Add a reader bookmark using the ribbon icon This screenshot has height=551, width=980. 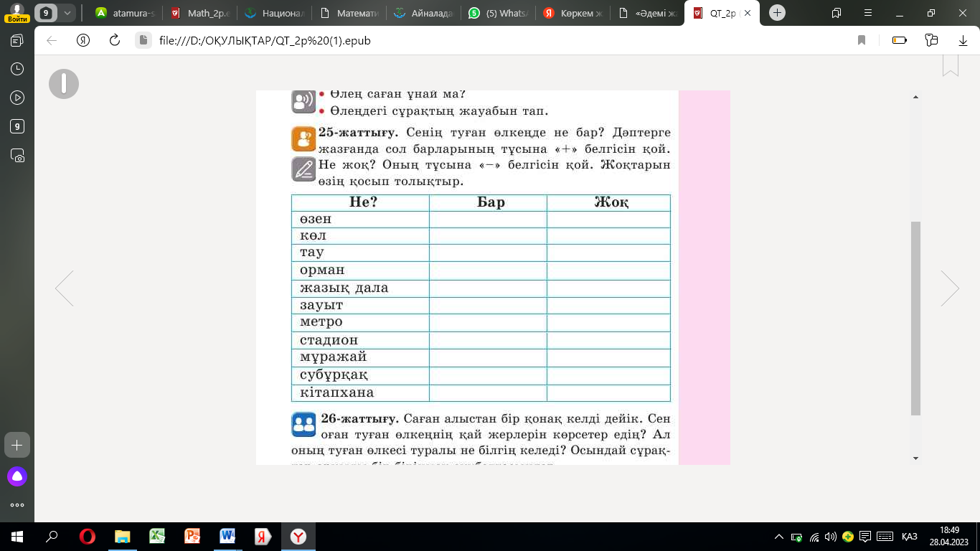951,65
